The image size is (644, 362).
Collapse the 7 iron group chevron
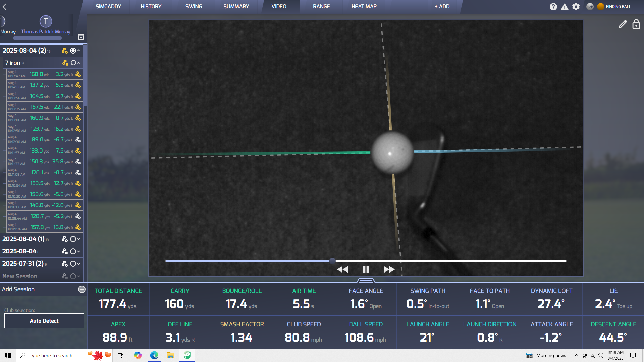79,63
